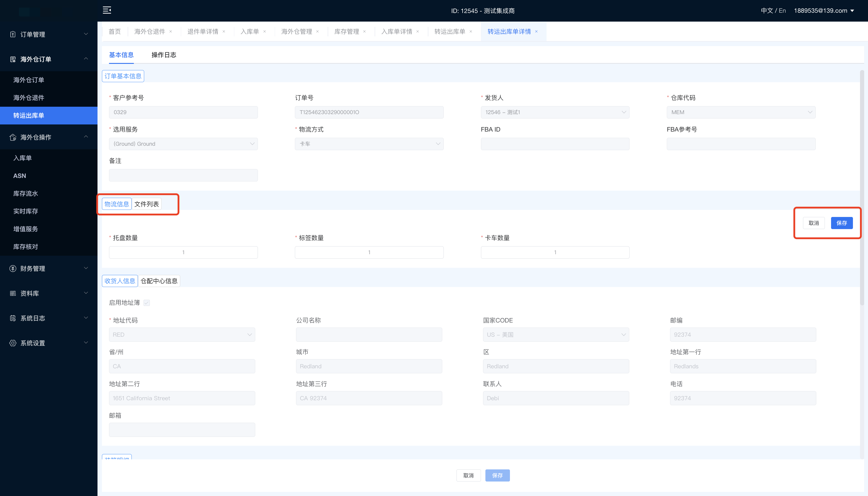Viewport: 868px width, 496px height.
Task: Click the vertical page scrollbar
Action: pos(862,187)
